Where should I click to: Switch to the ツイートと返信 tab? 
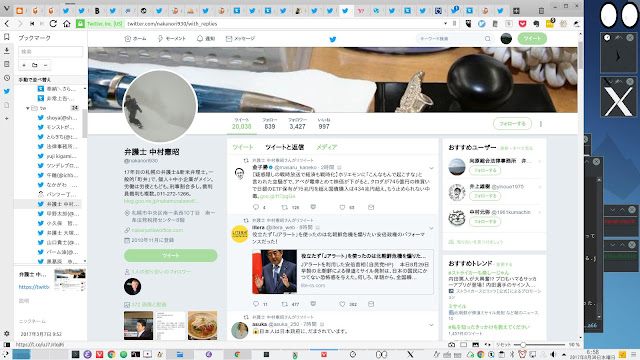point(284,147)
